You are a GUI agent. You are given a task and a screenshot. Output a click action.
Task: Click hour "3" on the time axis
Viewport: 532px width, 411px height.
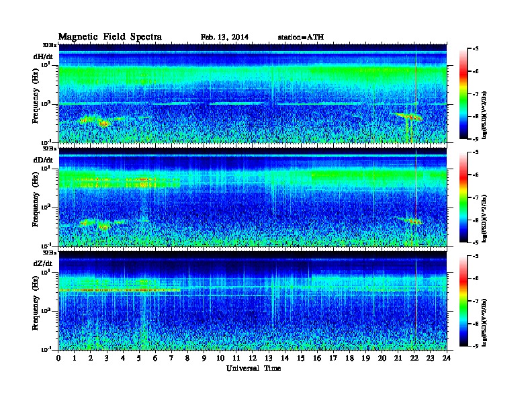[107, 358]
